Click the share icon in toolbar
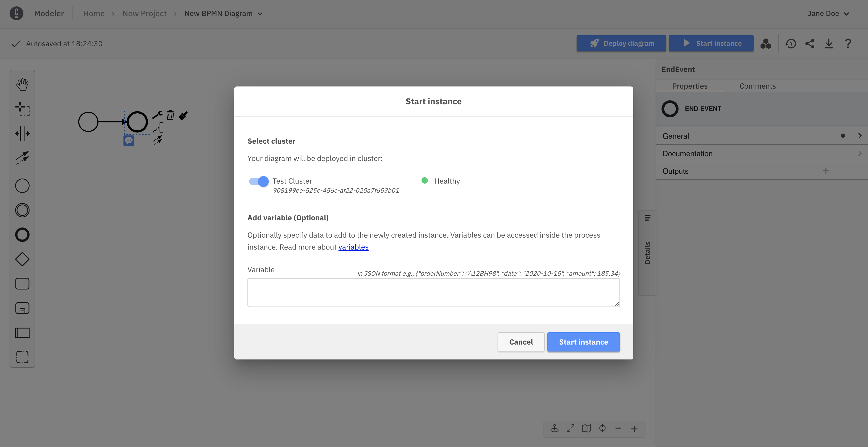 pyautogui.click(x=809, y=43)
